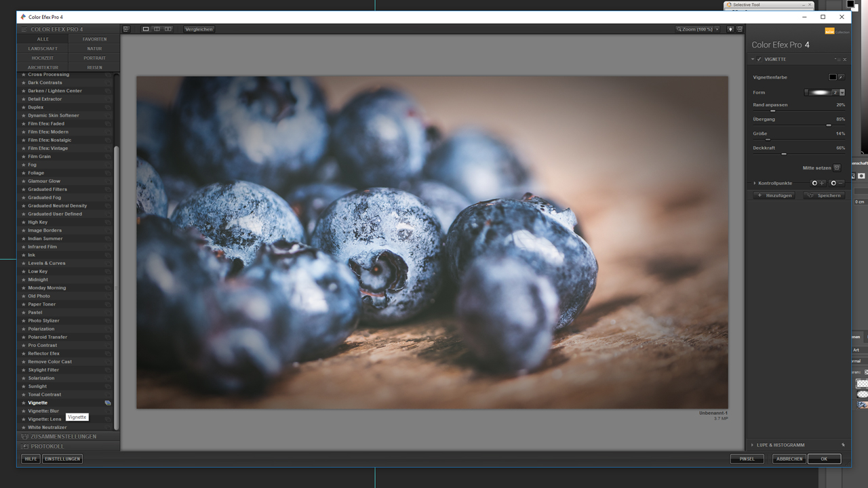Select the Reisen category tab

[x=94, y=68]
